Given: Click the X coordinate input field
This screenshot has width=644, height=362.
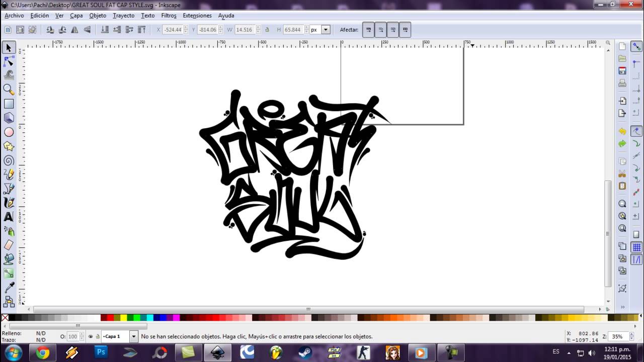Looking at the screenshot, I should (173, 30).
